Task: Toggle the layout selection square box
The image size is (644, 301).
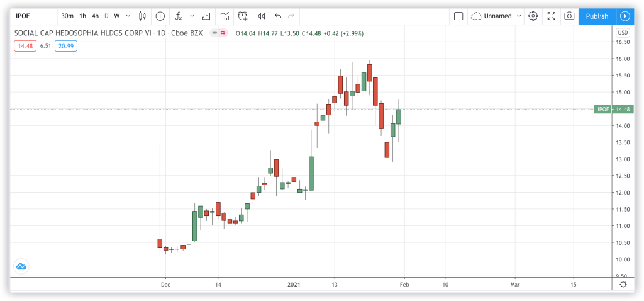Action: pos(458,16)
